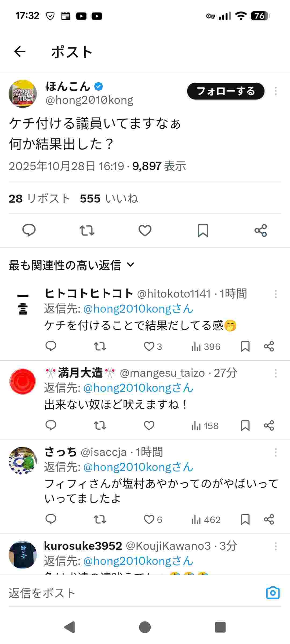Viewport: 290px width, 644px height.
Task: Tap the back arrow beside ポスト
Action: point(20,52)
